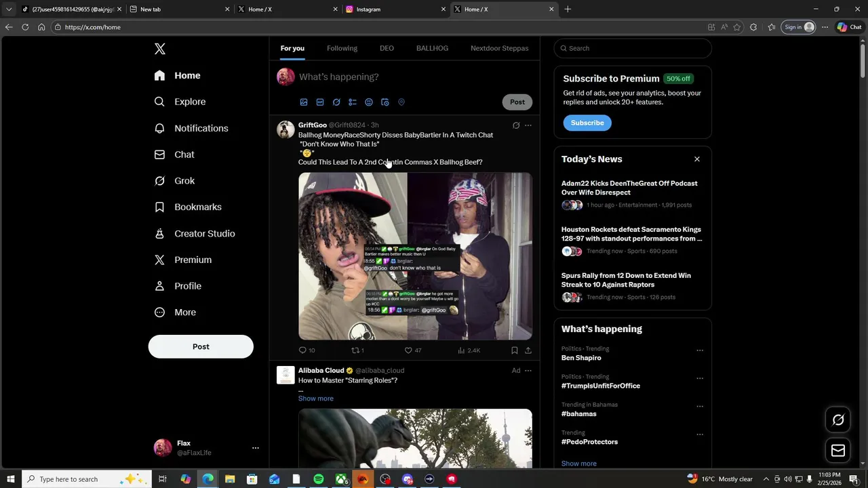Tag location in the composer
The image size is (868, 488).
[401, 102]
